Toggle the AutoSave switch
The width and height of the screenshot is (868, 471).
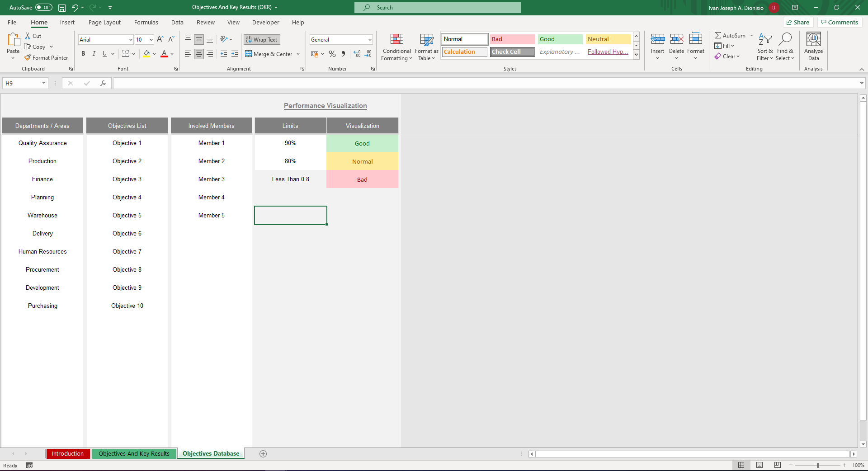[x=44, y=8]
